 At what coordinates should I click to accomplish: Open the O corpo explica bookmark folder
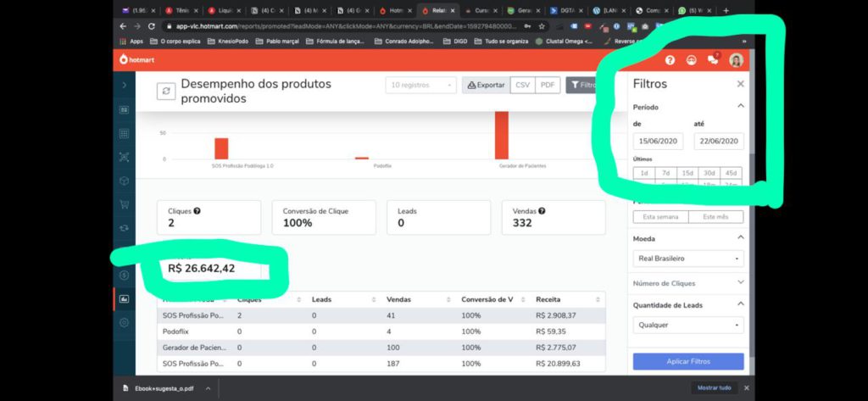pyautogui.click(x=175, y=41)
